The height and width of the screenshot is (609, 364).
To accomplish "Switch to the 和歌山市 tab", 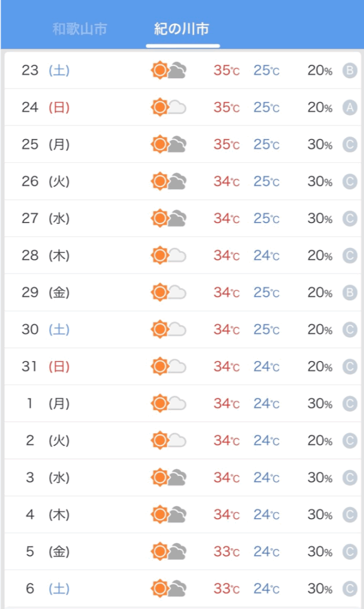I will [x=80, y=29].
